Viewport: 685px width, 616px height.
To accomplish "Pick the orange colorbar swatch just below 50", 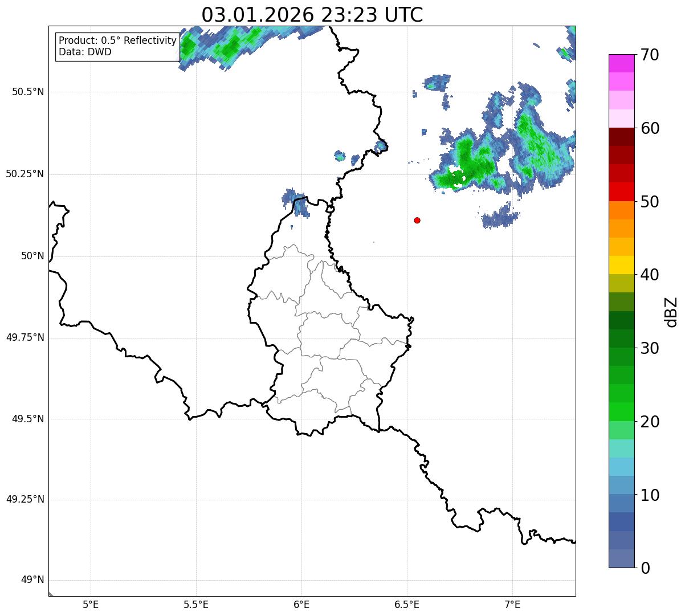I will tap(621, 210).
